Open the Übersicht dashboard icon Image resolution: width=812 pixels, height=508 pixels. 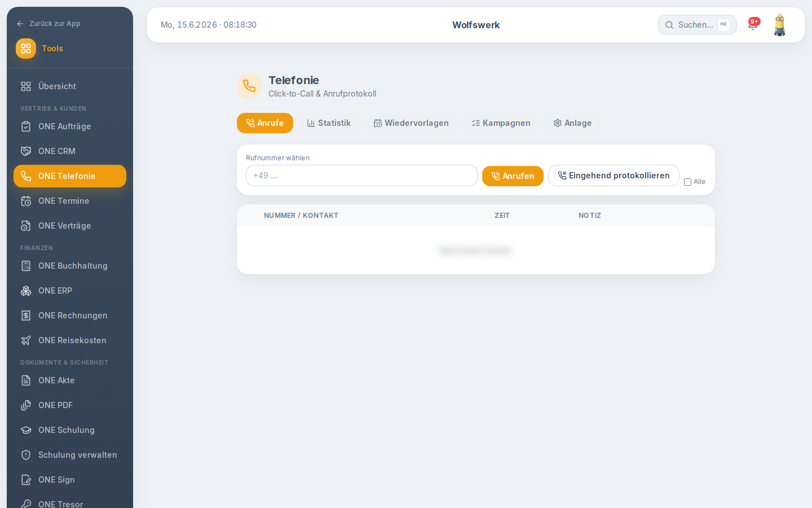tap(26, 86)
